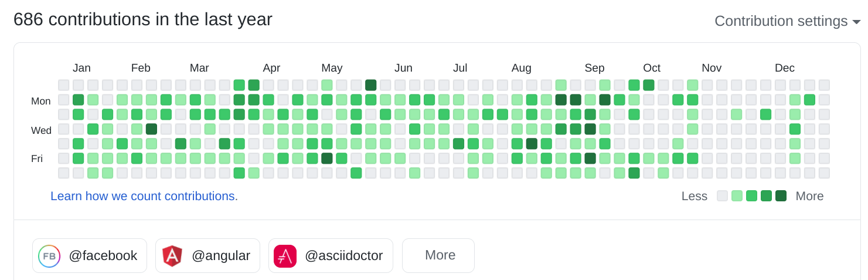The image size is (868, 280).
Task: Click the 686 contributions heading
Action: coord(143,19)
